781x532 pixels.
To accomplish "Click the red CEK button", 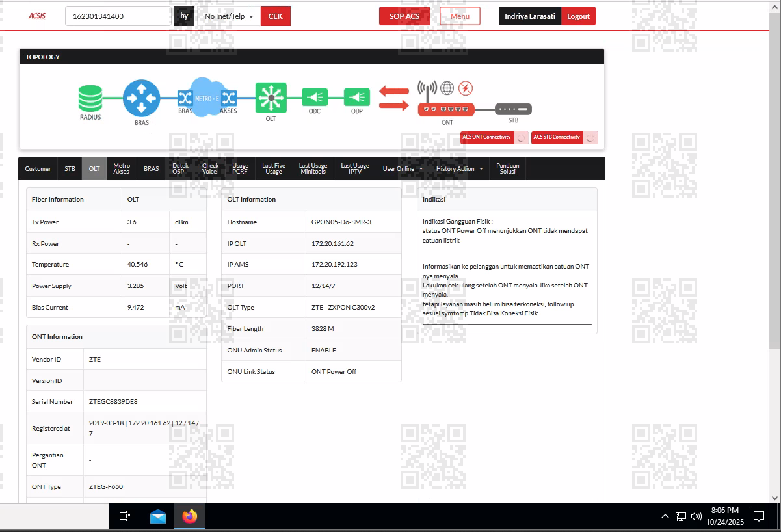I will pos(276,16).
